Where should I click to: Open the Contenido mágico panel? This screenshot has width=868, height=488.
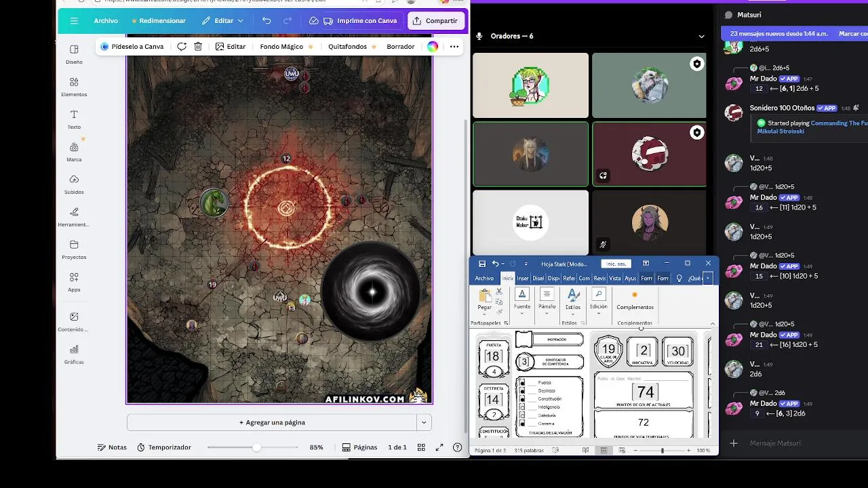74,321
